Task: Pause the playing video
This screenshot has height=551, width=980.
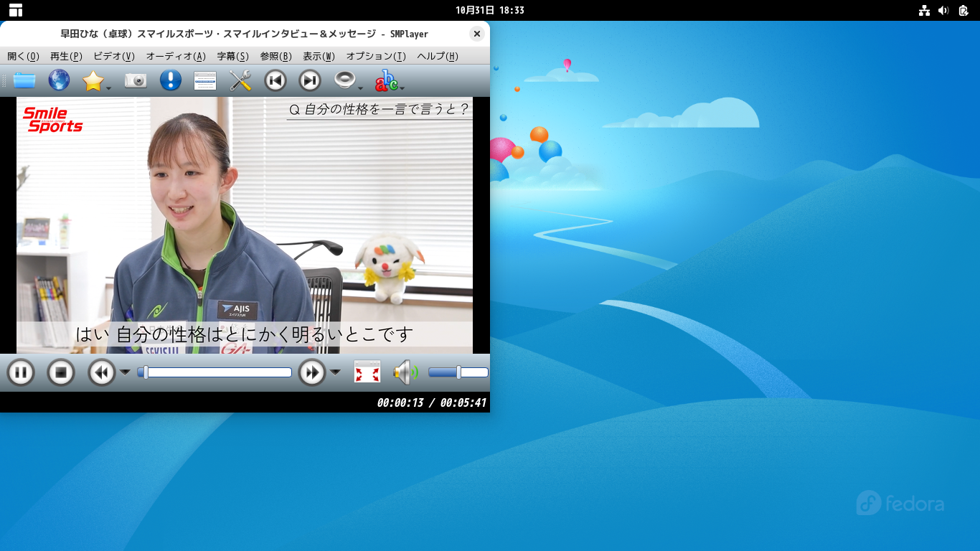Action: [21, 372]
